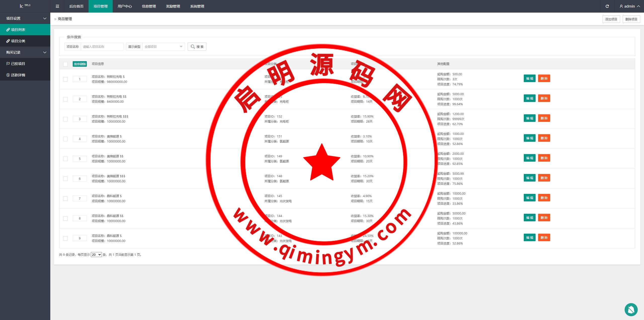Click the round teal floating icon bottom-right
Screen dimensions: 644x320
(631, 309)
